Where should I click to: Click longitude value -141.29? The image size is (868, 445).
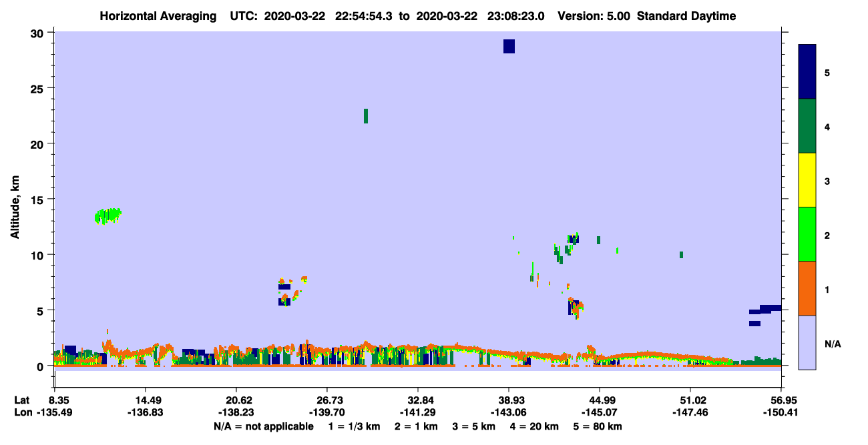pos(418,412)
